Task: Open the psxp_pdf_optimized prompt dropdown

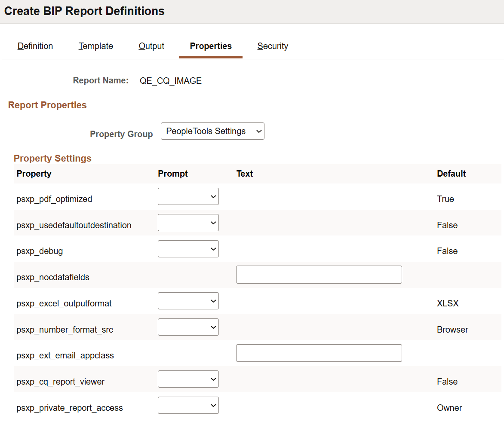Action: (188, 196)
